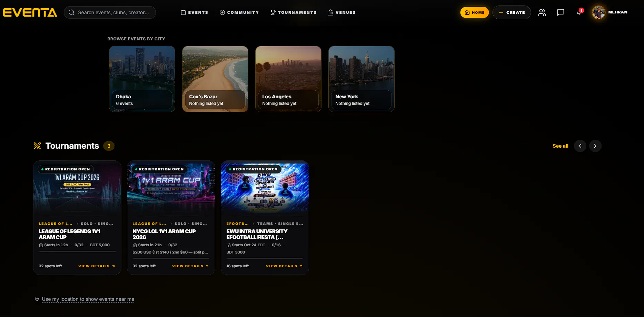Screen dimensions: 644x317
Task: Open the chat messages icon
Action: 561,12
